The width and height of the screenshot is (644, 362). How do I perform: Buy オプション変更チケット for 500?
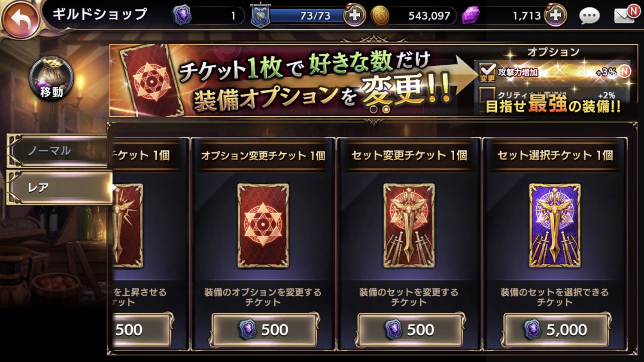(264, 330)
